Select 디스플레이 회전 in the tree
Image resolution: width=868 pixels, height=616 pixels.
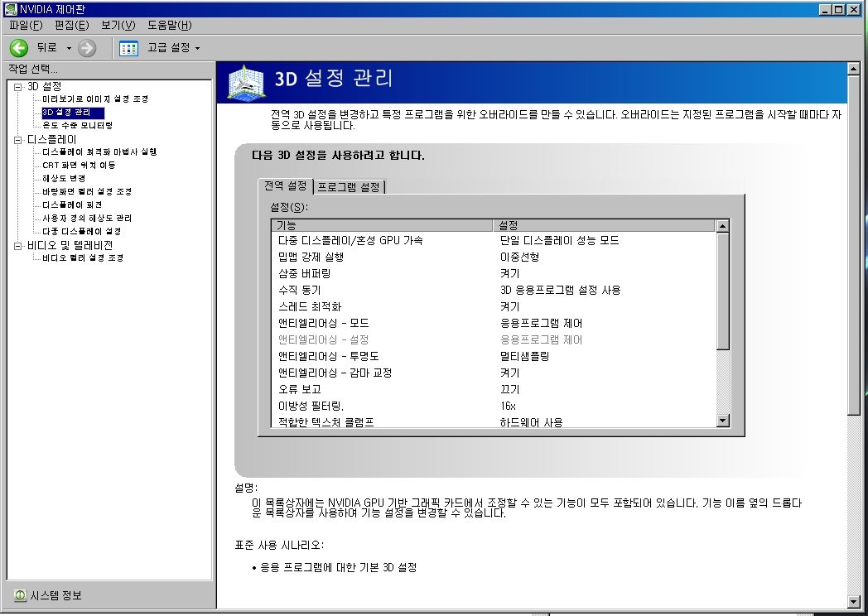click(x=72, y=205)
